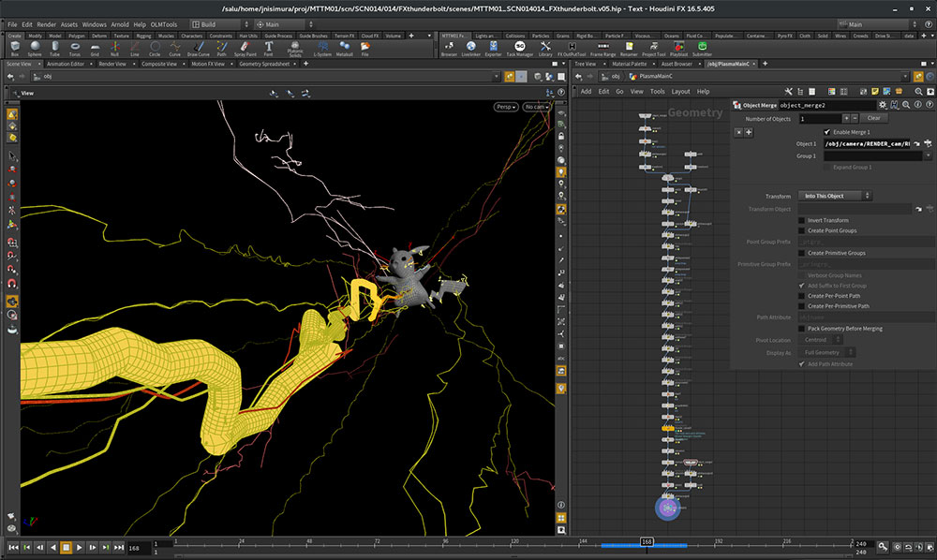Viewport: 937px width, 560px height.
Task: Check Create Primitive Groups option
Action: [x=801, y=253]
